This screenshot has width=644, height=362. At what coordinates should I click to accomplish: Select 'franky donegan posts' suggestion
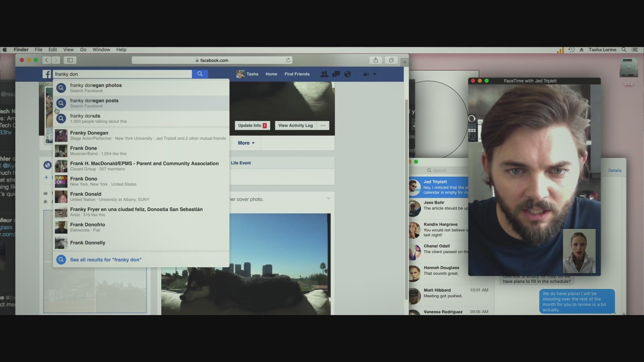[141, 103]
